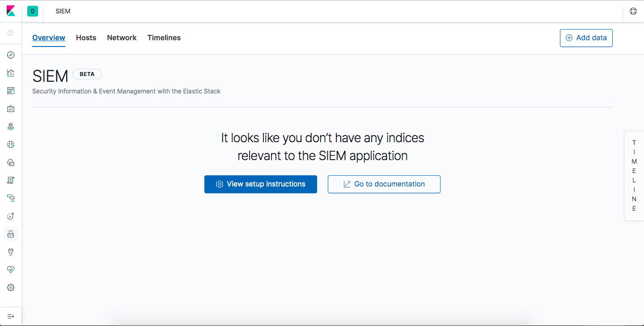The height and width of the screenshot is (326, 644).
Task: Switch to the Hosts tab
Action: [x=86, y=38]
